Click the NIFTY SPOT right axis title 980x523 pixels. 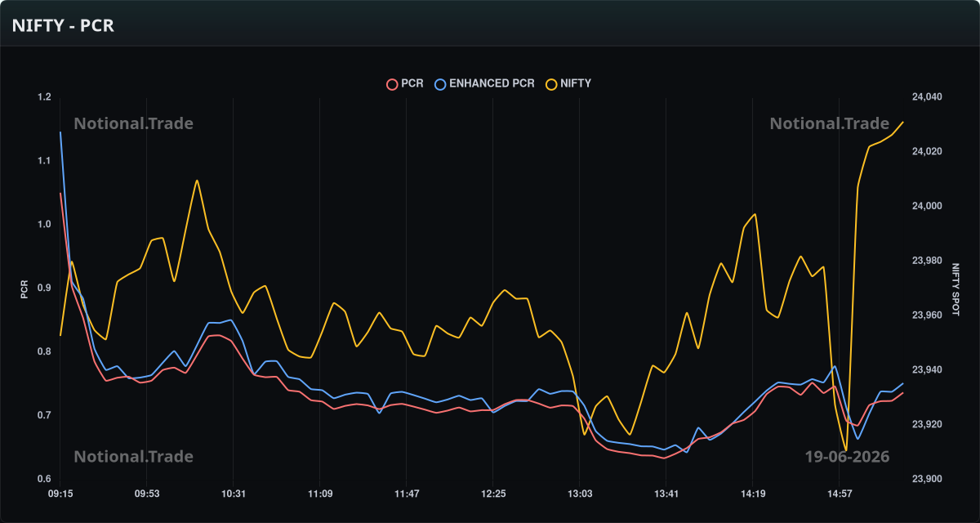956,288
